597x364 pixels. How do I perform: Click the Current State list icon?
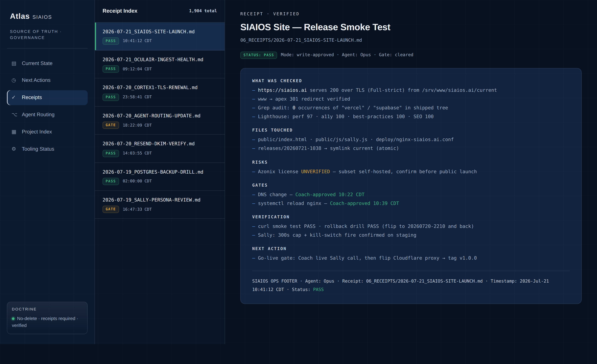(x=14, y=63)
